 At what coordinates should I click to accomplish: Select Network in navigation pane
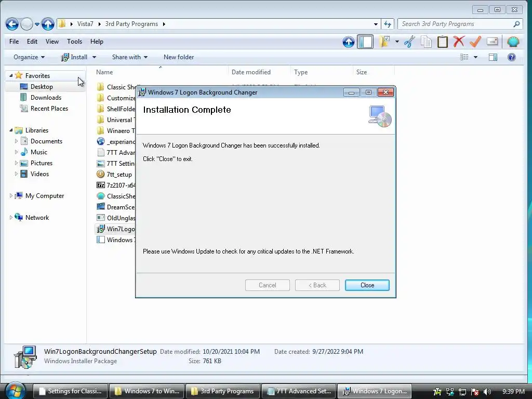tap(37, 218)
